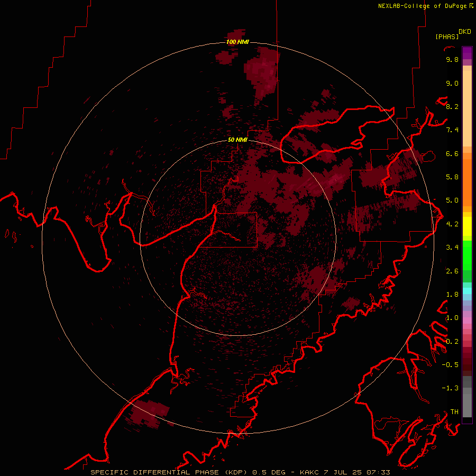Viewport: 476px width, 476px height.
Task: Click the 100 NMI range ring label
Action: point(237,42)
